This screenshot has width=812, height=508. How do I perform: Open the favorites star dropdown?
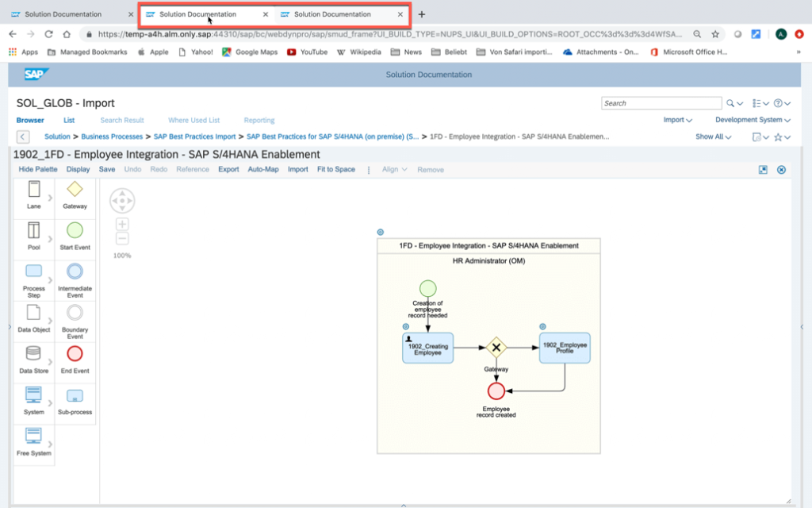(x=782, y=137)
